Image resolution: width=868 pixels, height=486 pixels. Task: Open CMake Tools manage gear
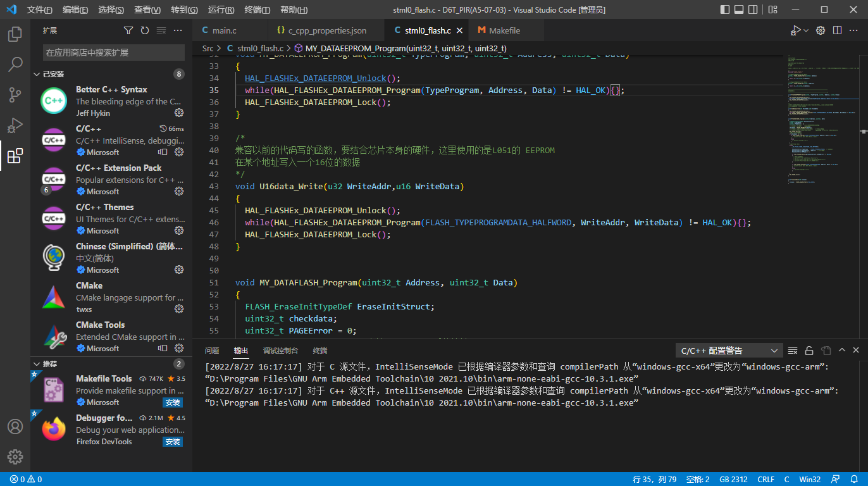tap(179, 348)
